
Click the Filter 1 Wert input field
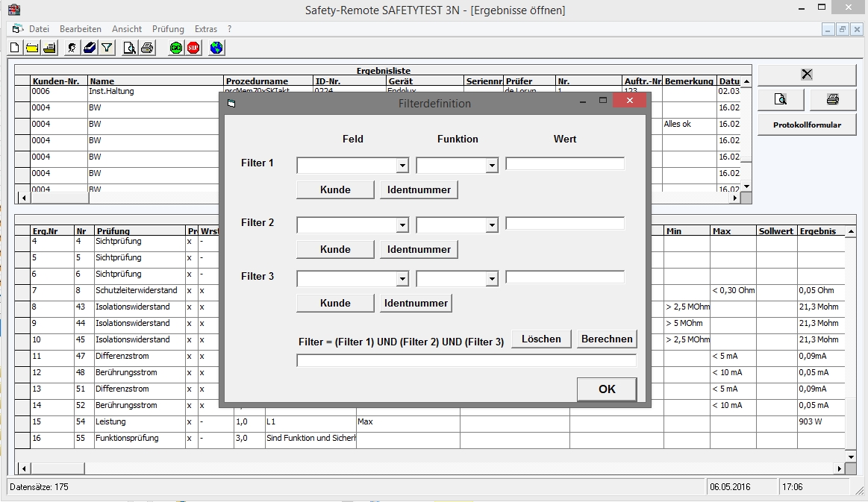(565, 164)
